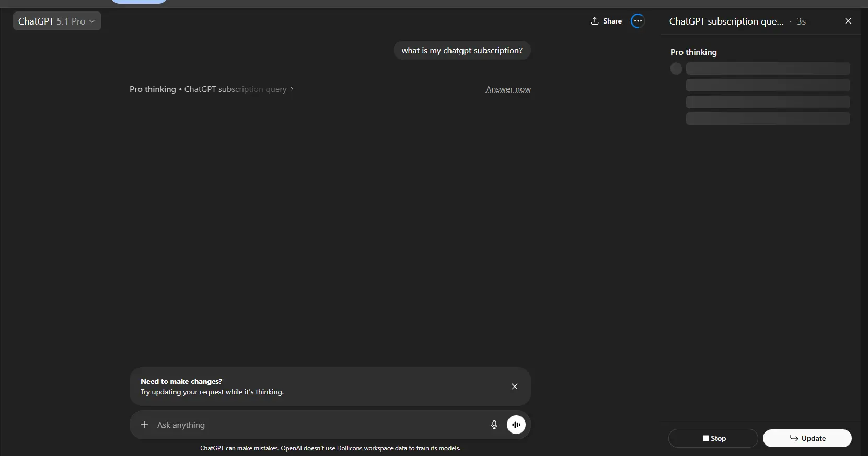Start dictation with the microphone icon
This screenshot has height=456, width=868.
click(494, 425)
